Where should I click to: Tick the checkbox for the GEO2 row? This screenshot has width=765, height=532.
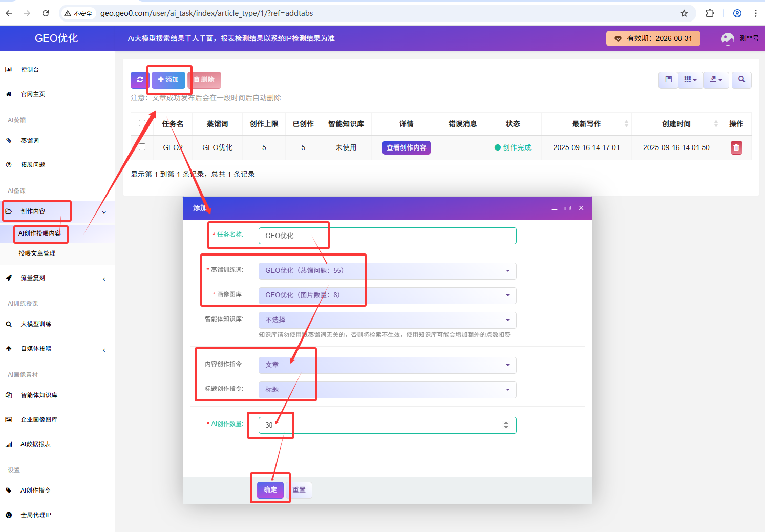click(x=142, y=147)
